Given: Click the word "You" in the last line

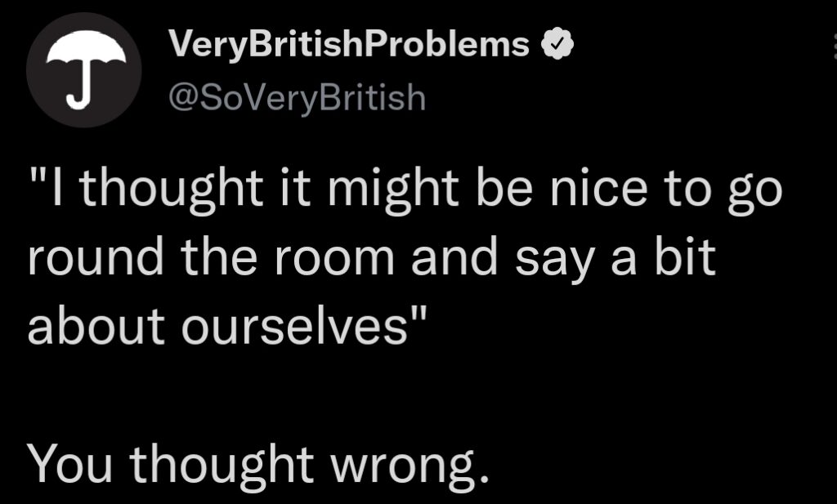Looking at the screenshot, I should pos(70,463).
